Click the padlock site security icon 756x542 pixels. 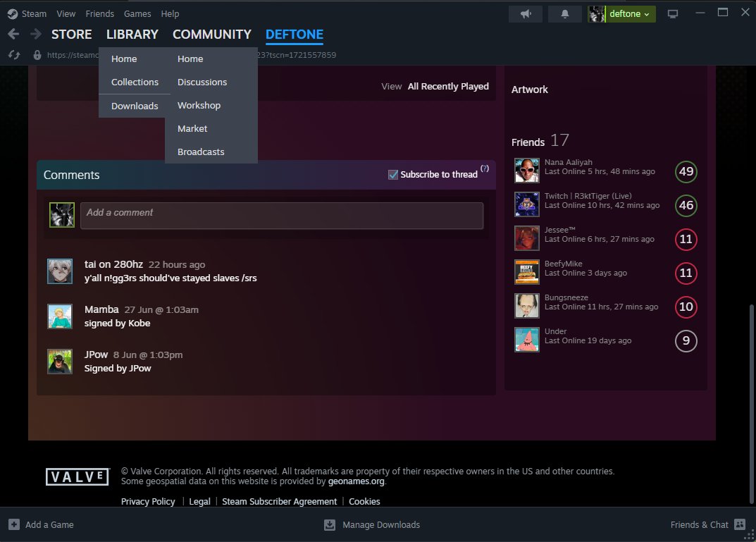click(x=37, y=55)
